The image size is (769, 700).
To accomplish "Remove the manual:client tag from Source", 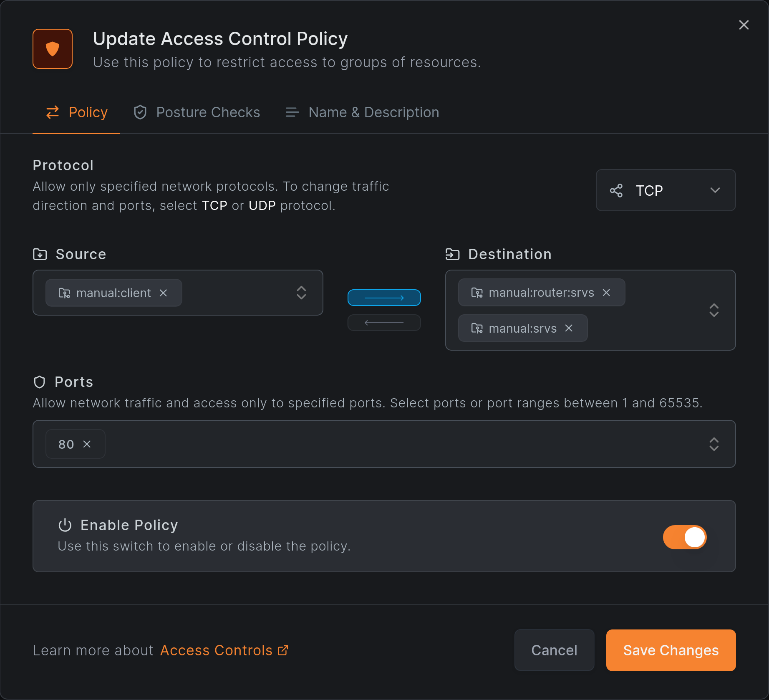I will click(x=163, y=293).
